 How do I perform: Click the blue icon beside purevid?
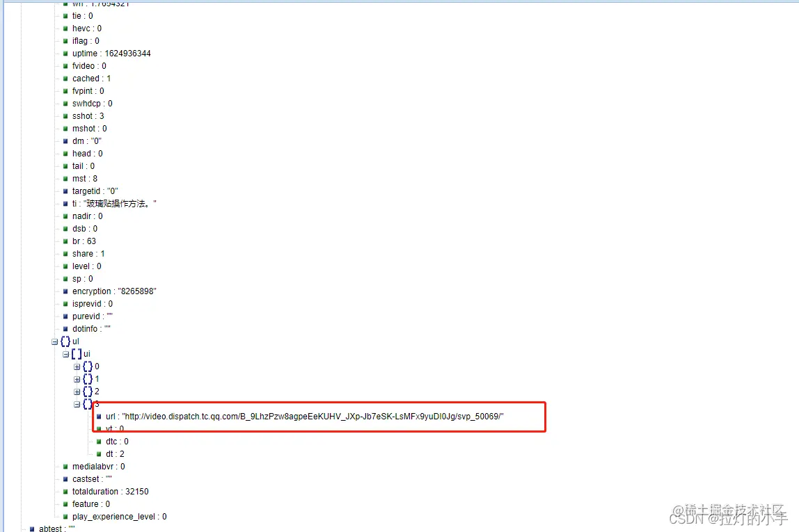click(x=65, y=316)
